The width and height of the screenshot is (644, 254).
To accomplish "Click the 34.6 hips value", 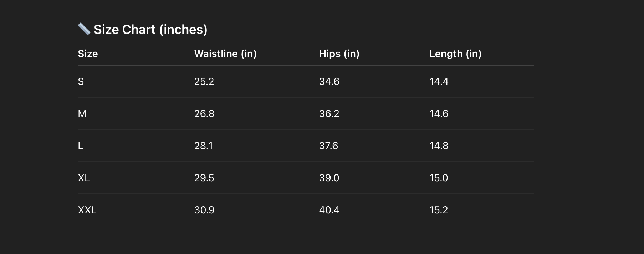I will coord(329,82).
